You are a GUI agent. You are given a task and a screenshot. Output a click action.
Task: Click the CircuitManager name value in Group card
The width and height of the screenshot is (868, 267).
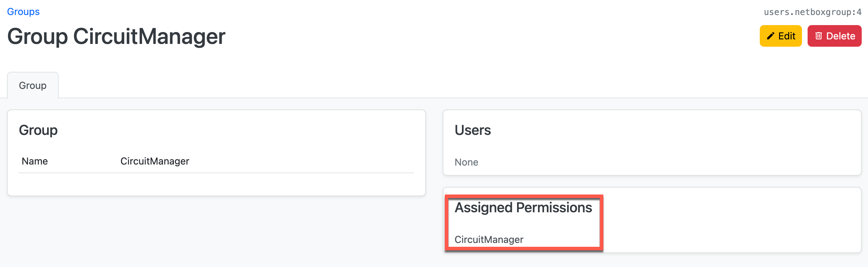click(x=155, y=161)
